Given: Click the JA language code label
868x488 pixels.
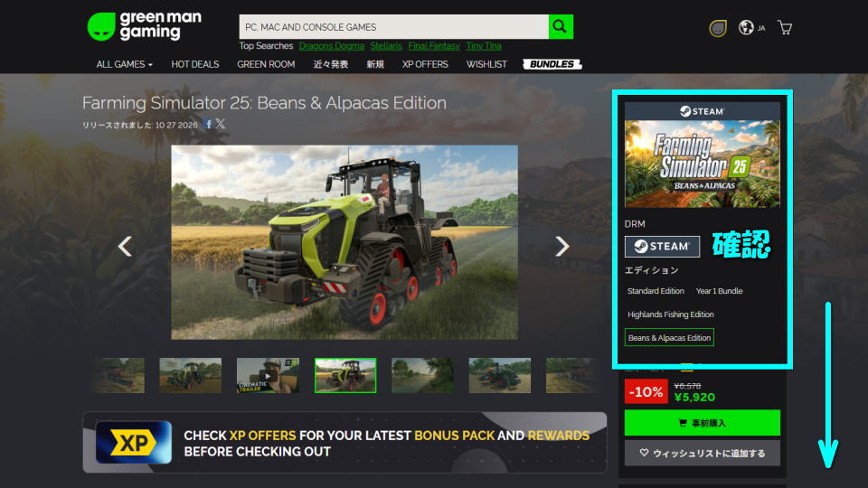Looking at the screenshot, I should [x=761, y=28].
